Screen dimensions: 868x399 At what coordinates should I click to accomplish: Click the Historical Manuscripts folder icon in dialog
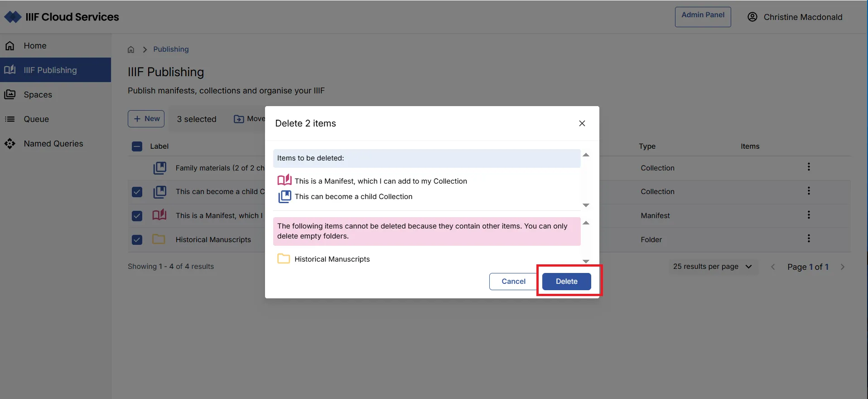[x=284, y=258]
